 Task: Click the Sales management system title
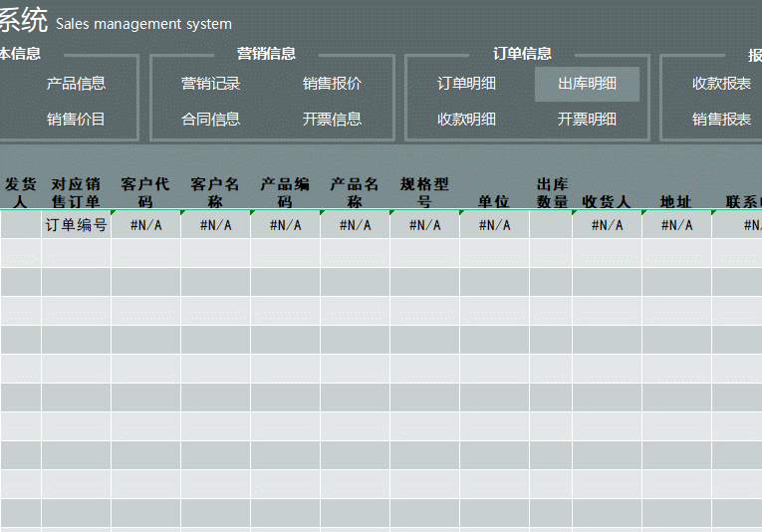point(143,24)
